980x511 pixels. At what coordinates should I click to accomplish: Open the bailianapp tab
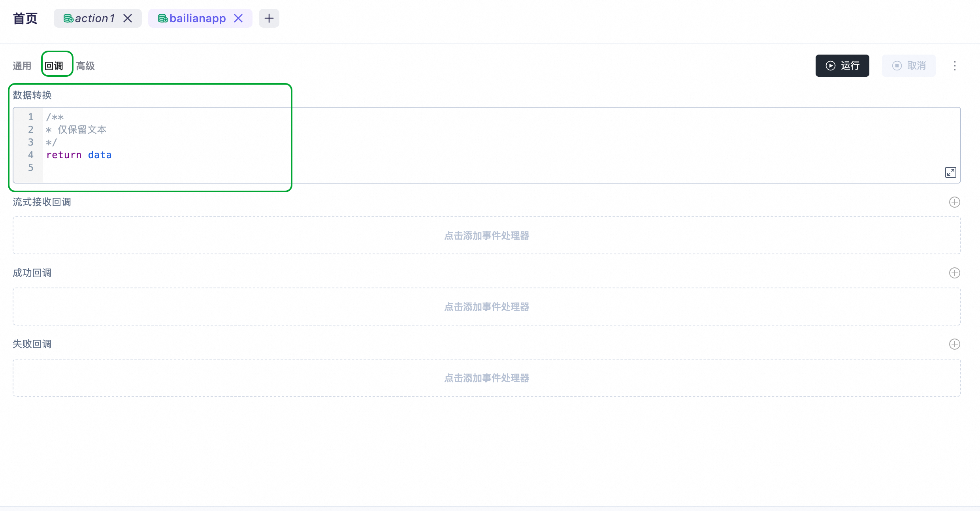(197, 18)
